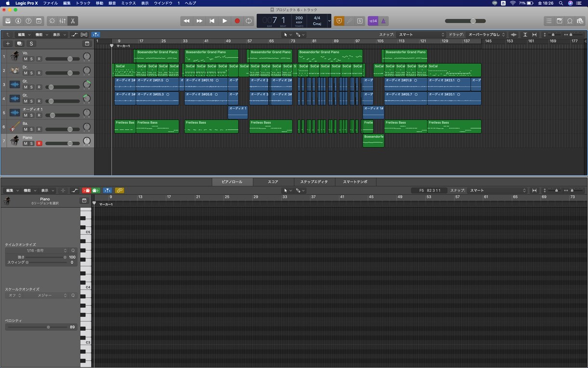Open the List Editors icon
The height and width of the screenshot is (368, 588).
(x=549, y=21)
